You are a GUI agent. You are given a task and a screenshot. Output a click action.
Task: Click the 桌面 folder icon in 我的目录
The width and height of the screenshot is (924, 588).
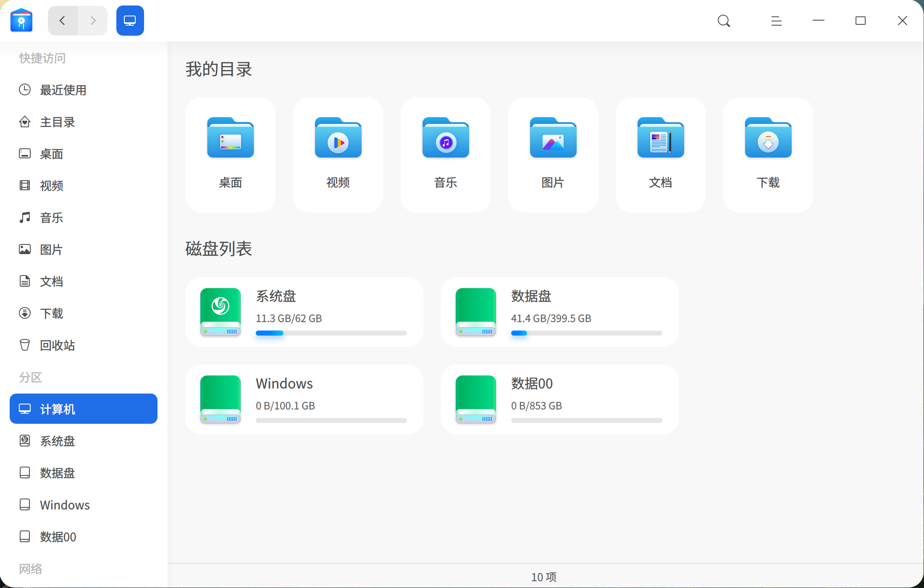click(x=231, y=137)
